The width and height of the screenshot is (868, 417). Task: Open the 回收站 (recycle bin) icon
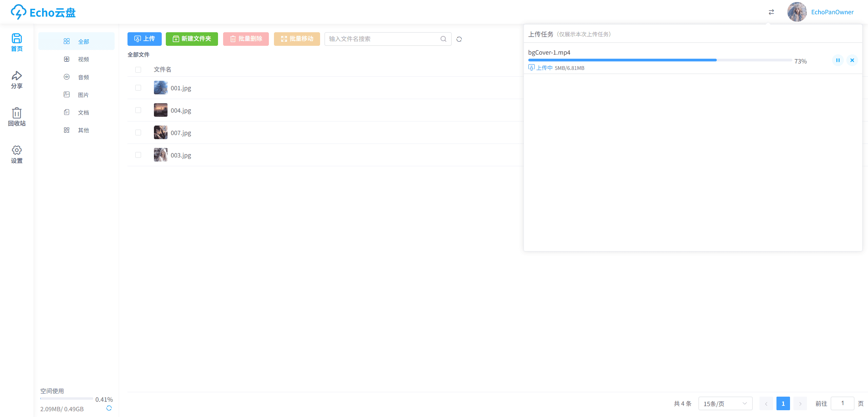click(17, 117)
